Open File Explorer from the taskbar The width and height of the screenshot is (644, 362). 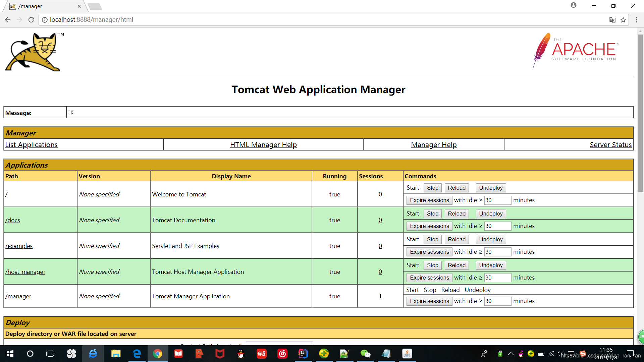click(x=116, y=354)
